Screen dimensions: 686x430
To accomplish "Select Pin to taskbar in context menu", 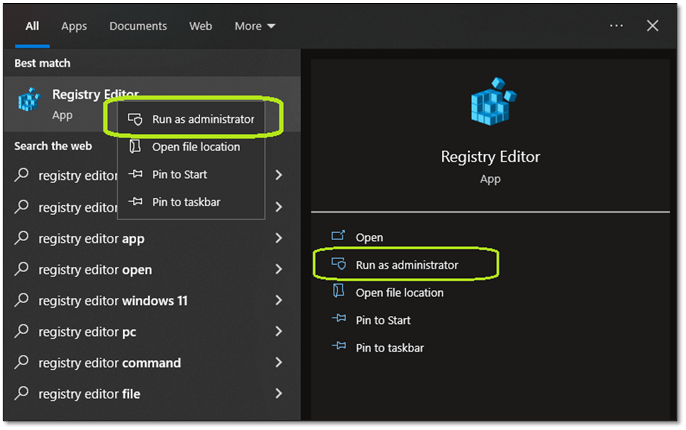I will tap(192, 202).
